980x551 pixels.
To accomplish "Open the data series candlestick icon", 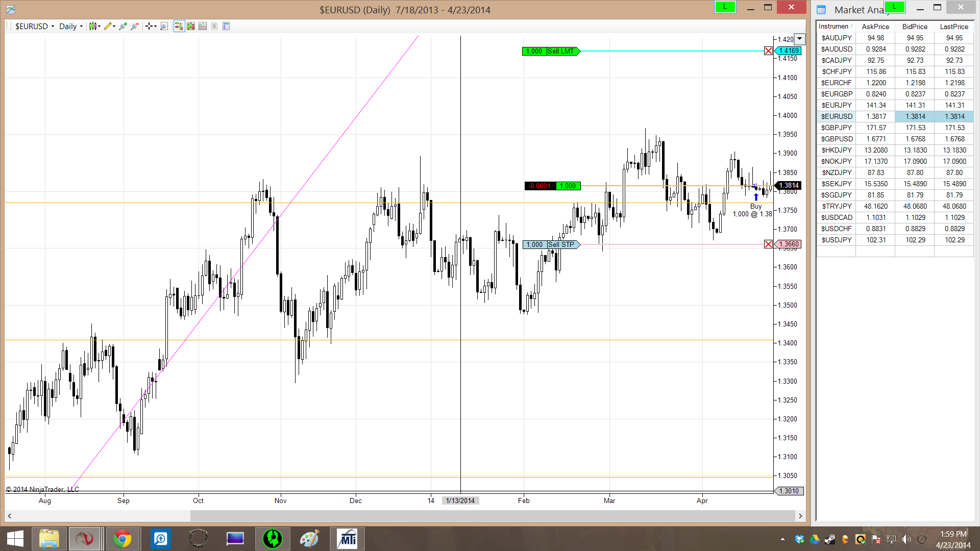I will pyautogui.click(x=191, y=26).
